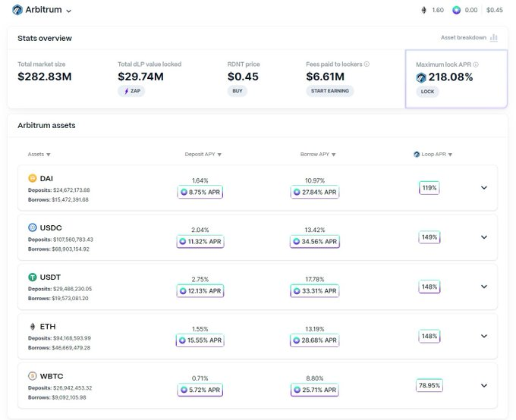This screenshot has height=420, width=516.
Task: Open the Asset breakdown chart icon
Action: (x=494, y=37)
